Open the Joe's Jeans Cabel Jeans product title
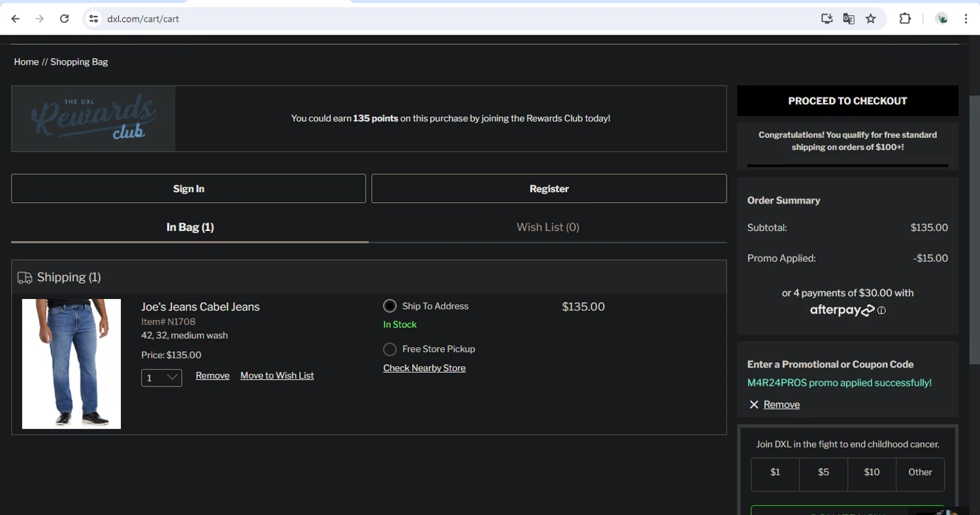 point(200,307)
